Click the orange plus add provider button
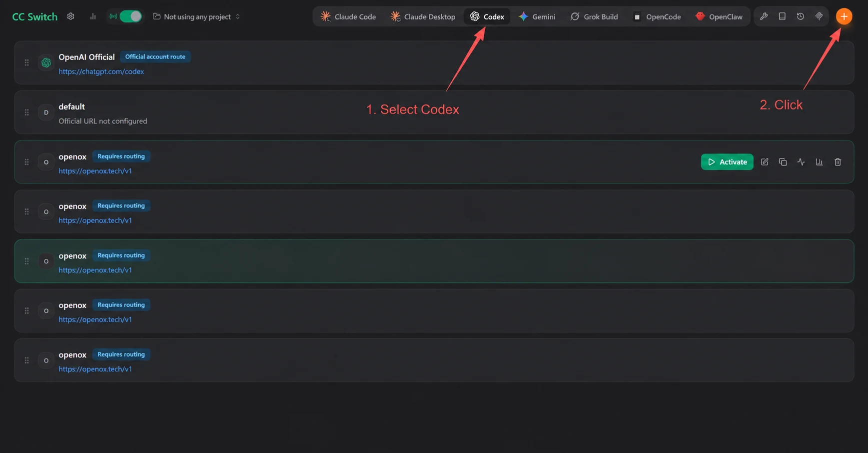Screen dimensions: 868x453 coord(844,16)
